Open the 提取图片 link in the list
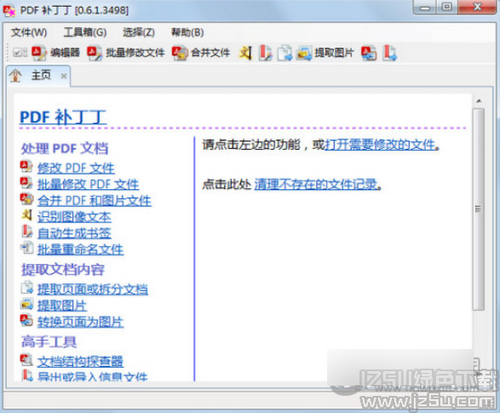The width and height of the screenshot is (500, 413). coord(62,305)
